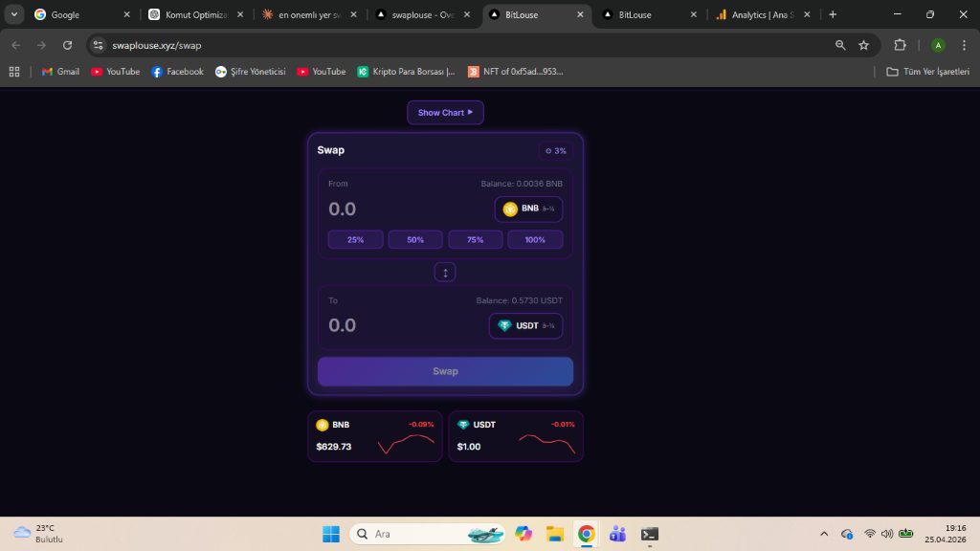Open a new browser tab

coord(833,14)
